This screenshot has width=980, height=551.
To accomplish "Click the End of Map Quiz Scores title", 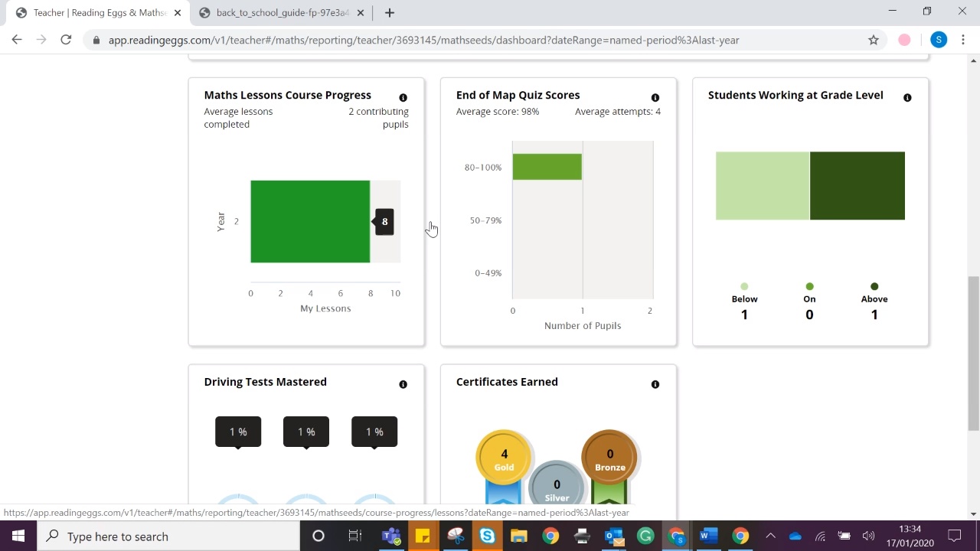I will point(518,95).
